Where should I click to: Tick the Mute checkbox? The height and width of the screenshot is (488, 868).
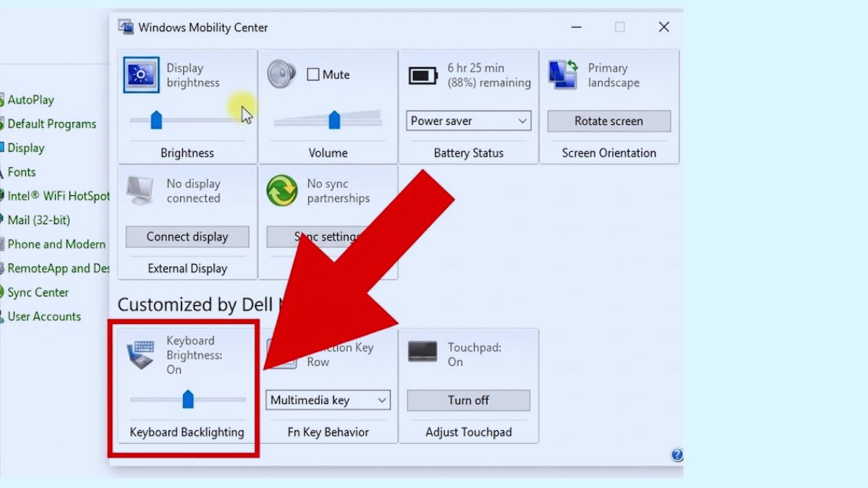(313, 74)
